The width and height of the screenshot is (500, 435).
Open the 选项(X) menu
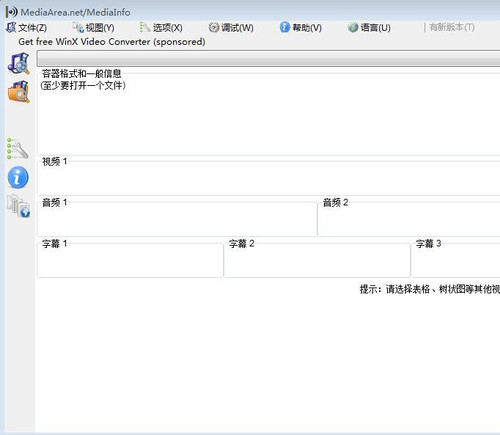[161, 28]
